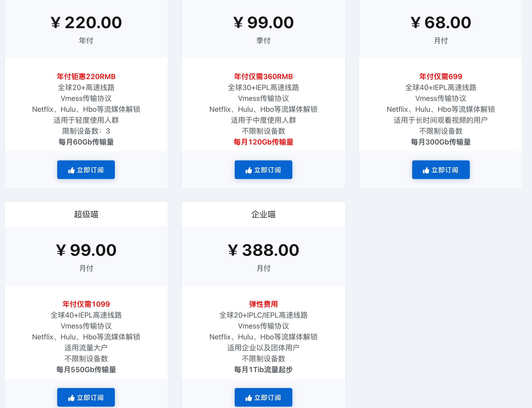
Task: Click the red 弹性费用 label
Action: point(264,304)
